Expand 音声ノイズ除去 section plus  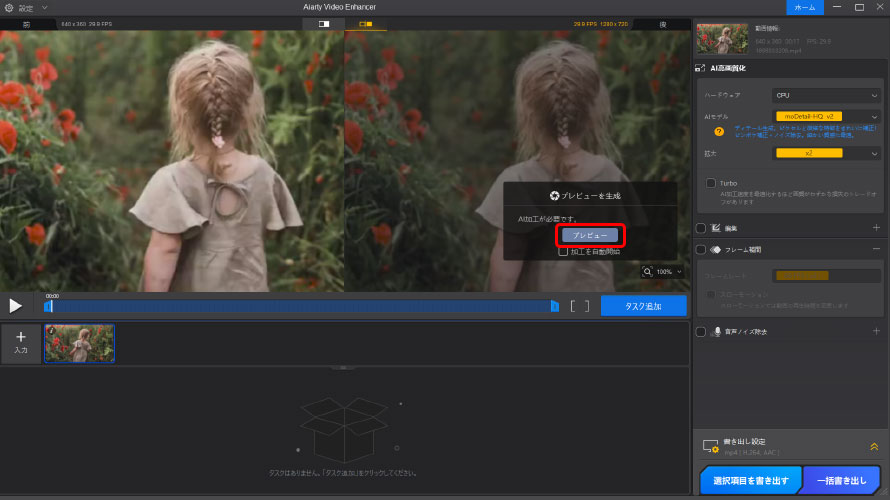[x=876, y=331]
